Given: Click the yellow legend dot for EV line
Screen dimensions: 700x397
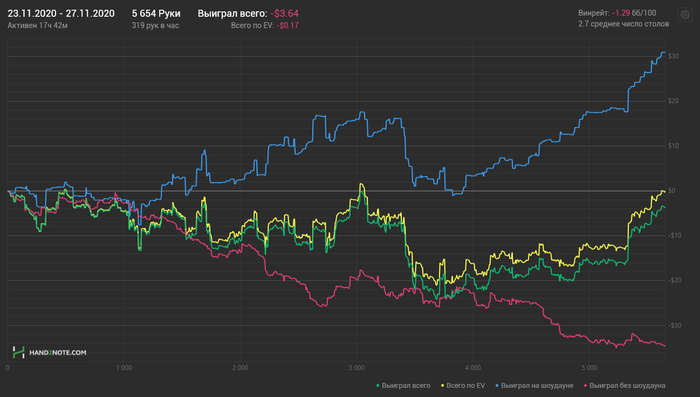Looking at the screenshot, I should tap(442, 385).
